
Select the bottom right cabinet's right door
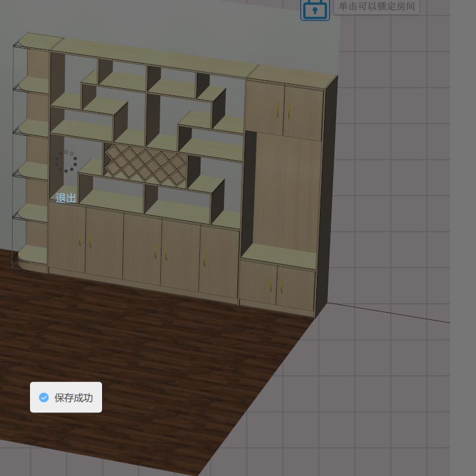(x=295, y=289)
